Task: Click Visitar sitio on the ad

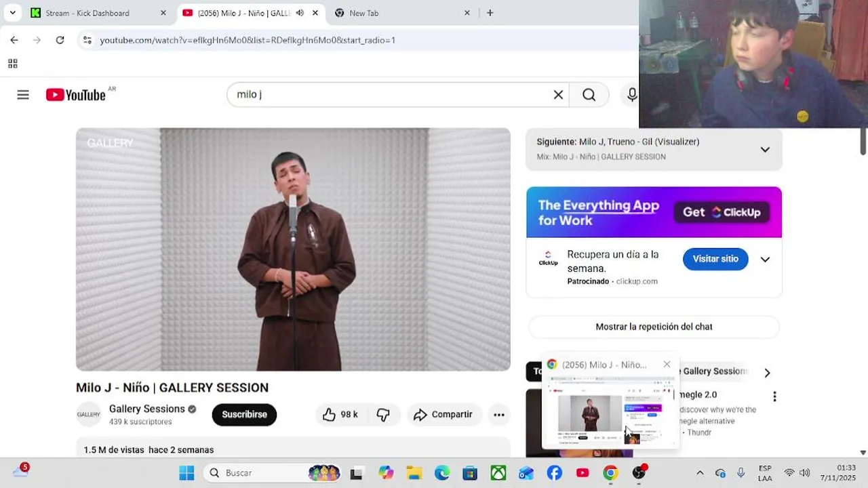Action: [x=715, y=259]
